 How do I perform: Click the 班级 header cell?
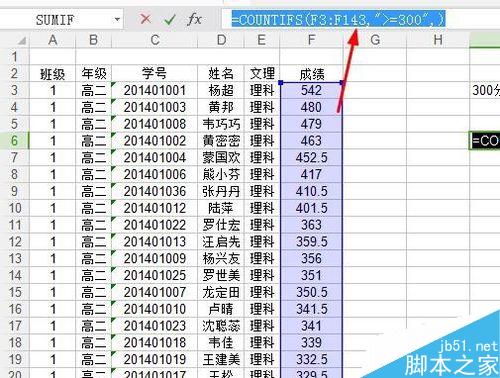pos(53,73)
